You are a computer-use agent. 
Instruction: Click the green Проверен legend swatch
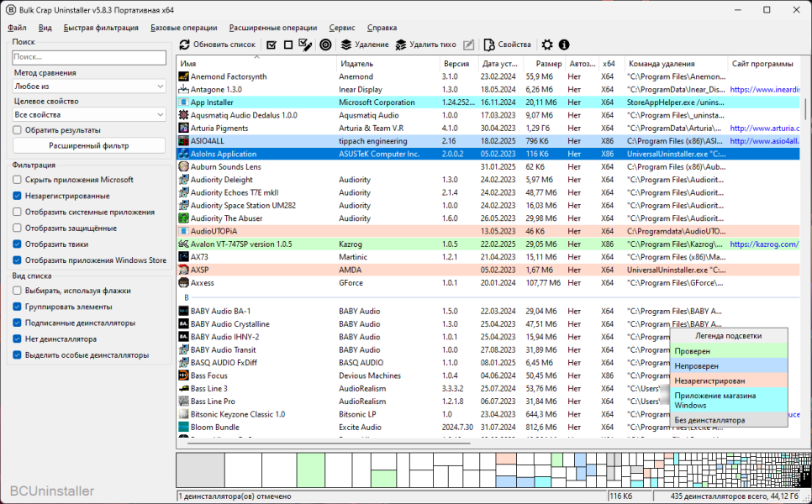(729, 351)
